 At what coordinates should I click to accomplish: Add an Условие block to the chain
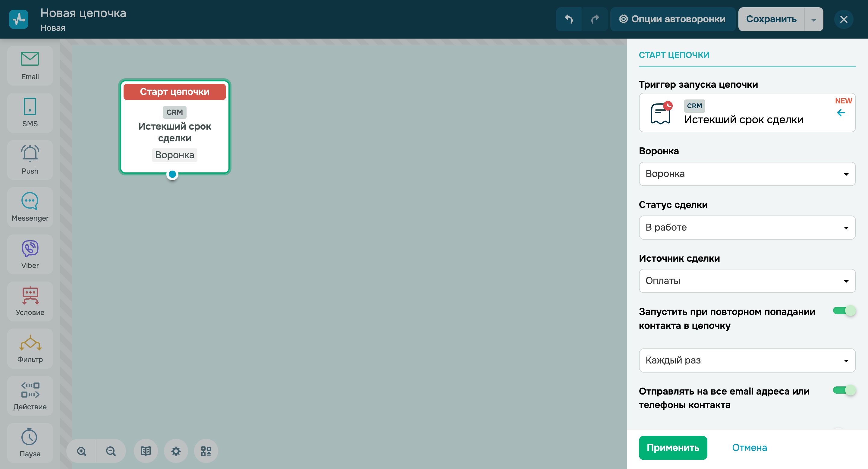click(30, 301)
